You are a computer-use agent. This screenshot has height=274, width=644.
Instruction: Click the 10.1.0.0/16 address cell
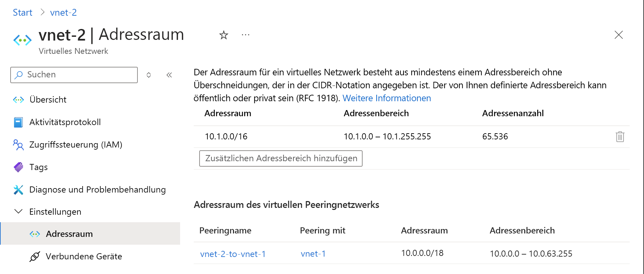pos(226,137)
